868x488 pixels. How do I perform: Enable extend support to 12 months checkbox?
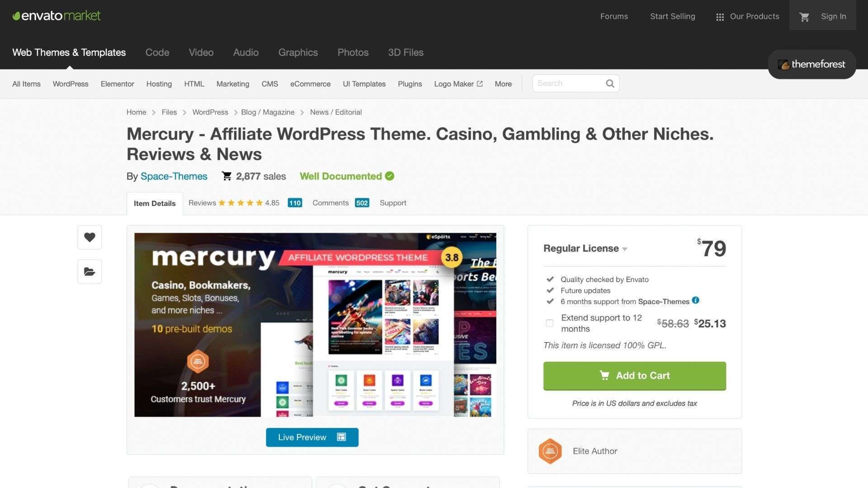coord(549,323)
